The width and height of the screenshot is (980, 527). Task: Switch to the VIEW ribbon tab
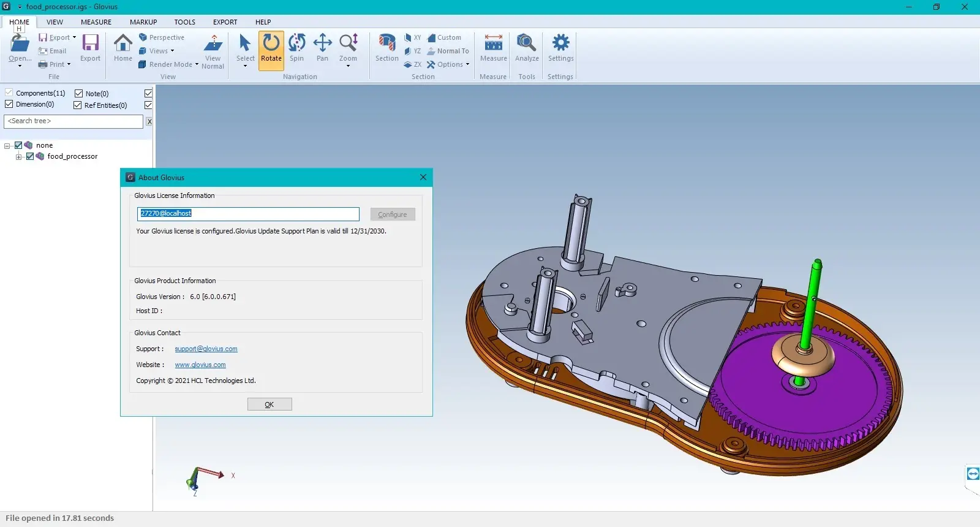55,22
